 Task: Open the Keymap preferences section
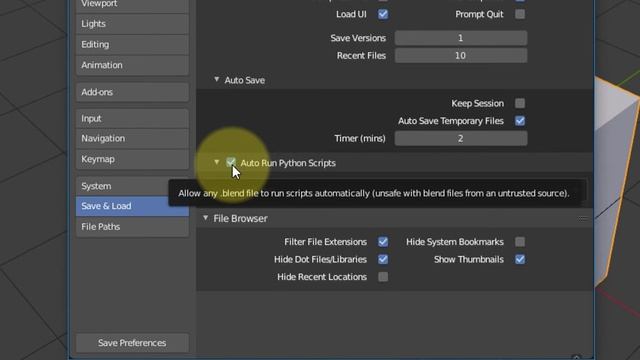132,159
